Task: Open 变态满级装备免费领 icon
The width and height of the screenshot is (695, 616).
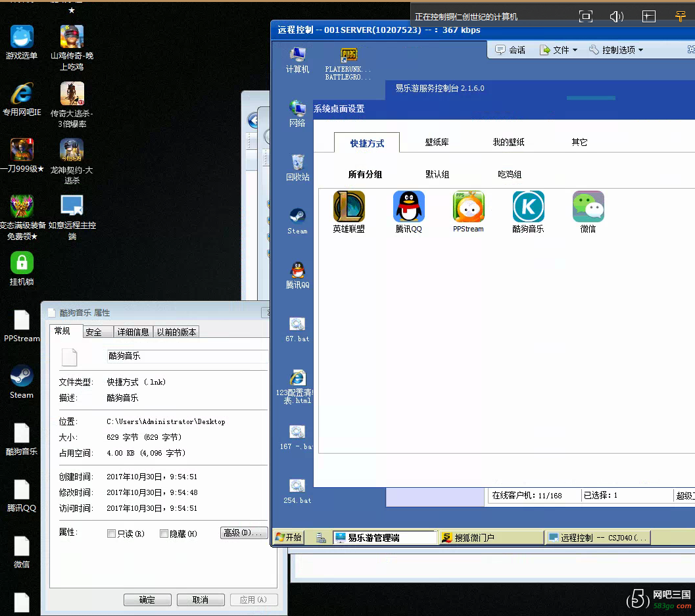Action: click(x=22, y=218)
